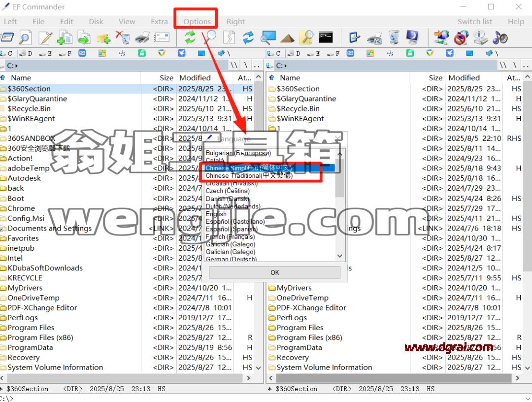Click the printer toolbar icon
532x402 pixels.
tap(142, 37)
